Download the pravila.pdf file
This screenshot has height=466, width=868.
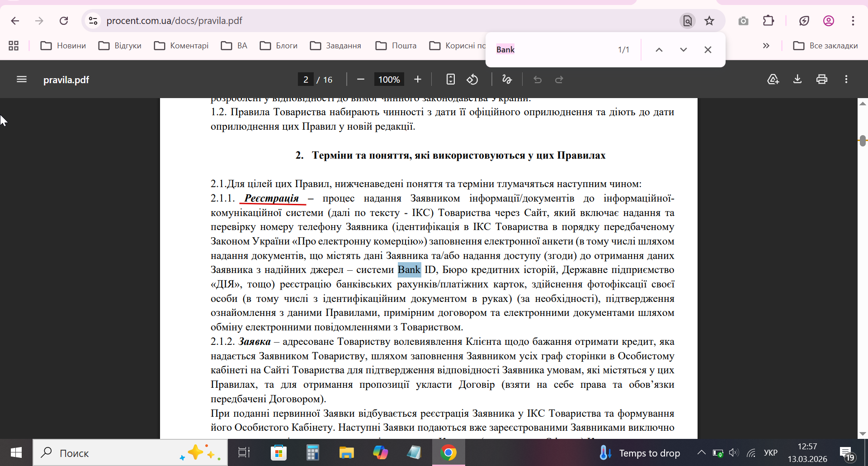pyautogui.click(x=797, y=80)
